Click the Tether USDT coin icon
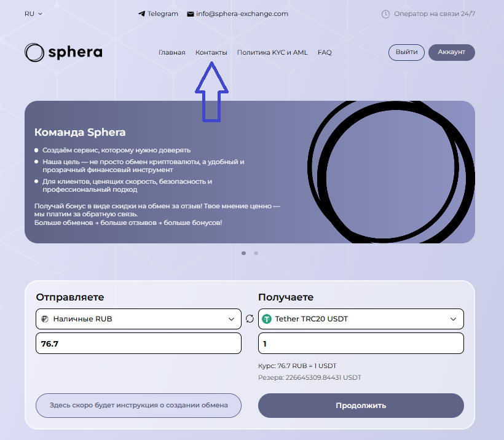Viewport: 504px width, 440px height. tap(267, 319)
